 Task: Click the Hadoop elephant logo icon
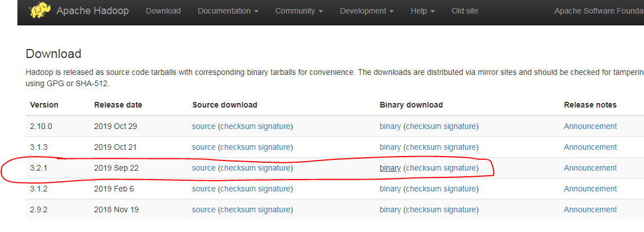click(40, 10)
